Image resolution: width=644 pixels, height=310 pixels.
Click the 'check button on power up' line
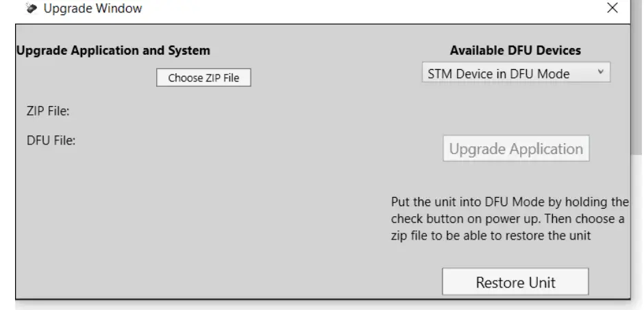507,218
